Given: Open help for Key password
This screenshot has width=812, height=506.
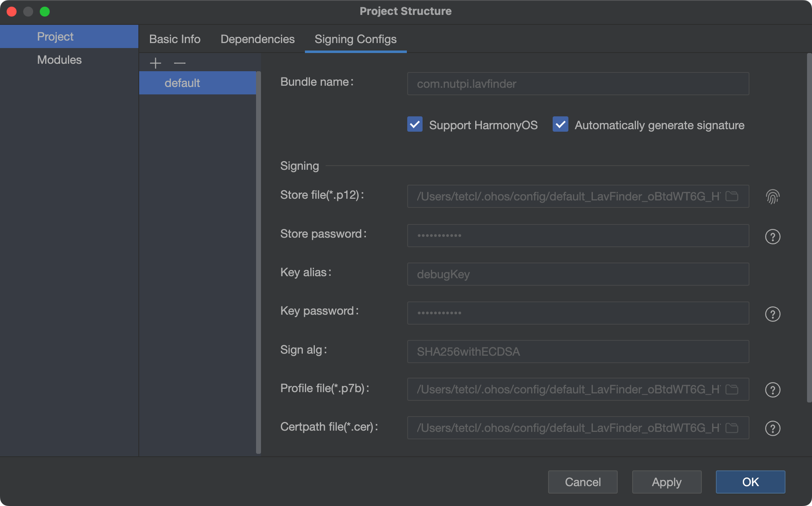Looking at the screenshot, I should pos(772,314).
